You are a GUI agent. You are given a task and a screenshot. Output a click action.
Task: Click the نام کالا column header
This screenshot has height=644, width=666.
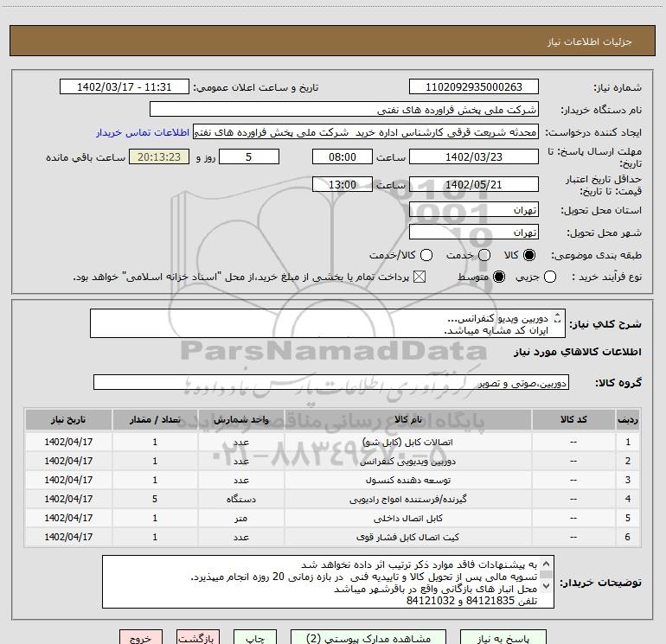tap(407, 419)
